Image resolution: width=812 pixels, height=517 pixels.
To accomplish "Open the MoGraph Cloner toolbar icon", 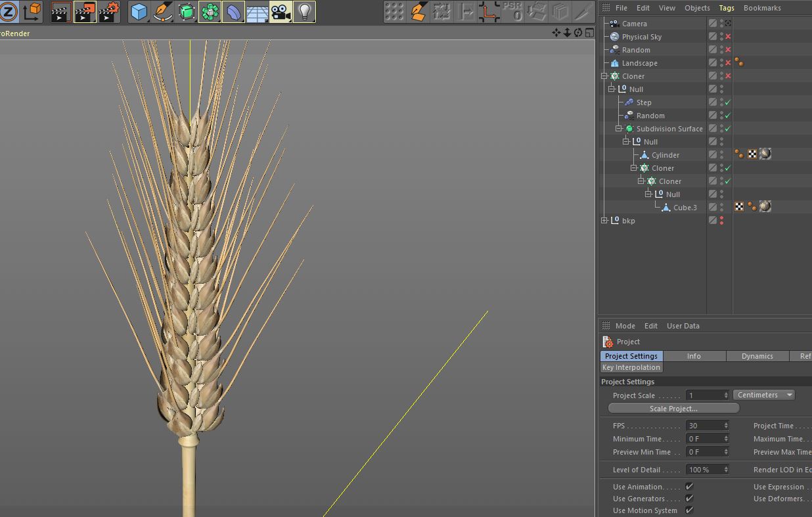I will tap(210, 12).
